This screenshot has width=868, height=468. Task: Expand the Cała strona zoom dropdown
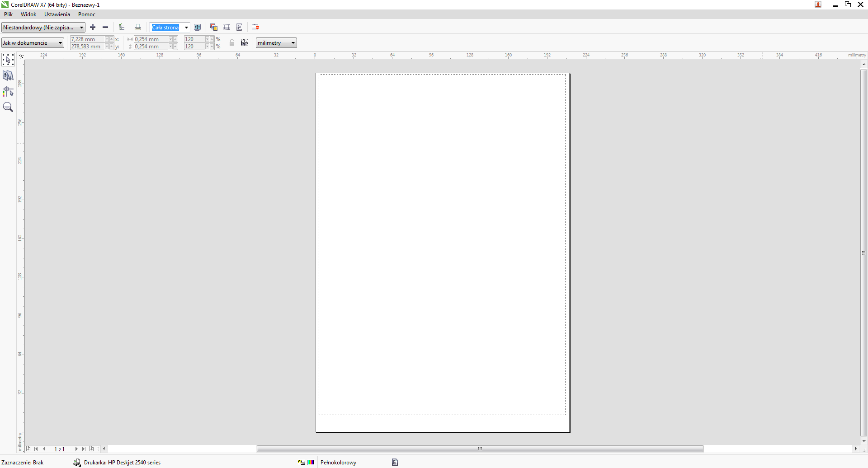click(x=186, y=28)
